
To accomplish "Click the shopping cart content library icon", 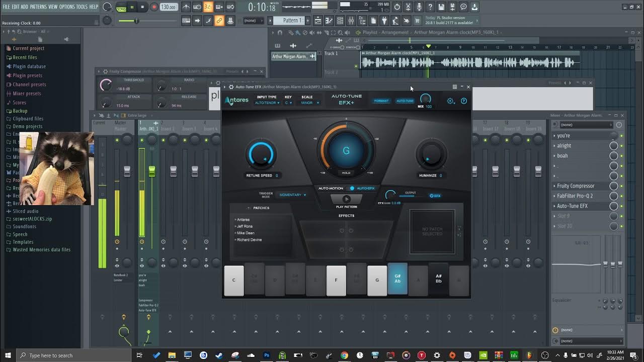I will click(x=418, y=21).
